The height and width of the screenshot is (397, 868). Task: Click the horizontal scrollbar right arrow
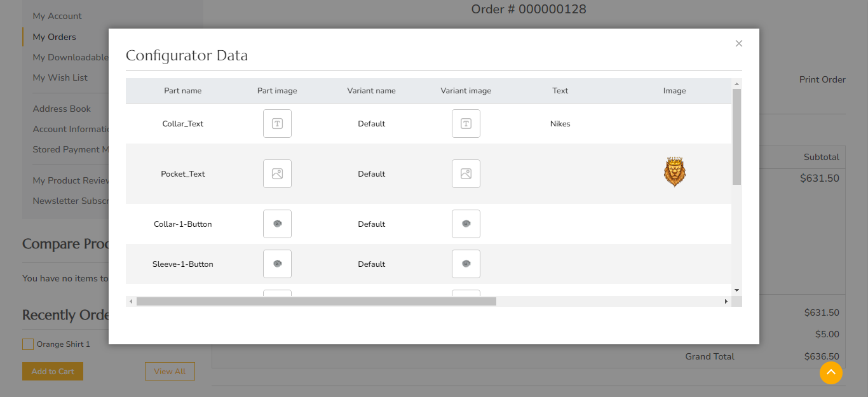coord(726,301)
